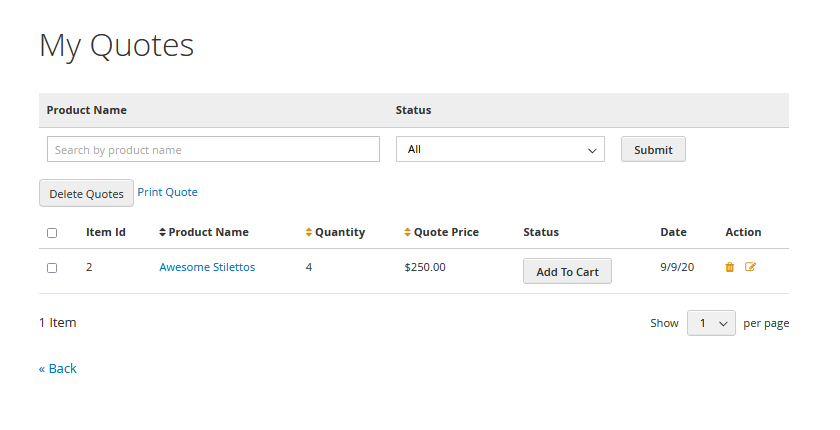
Task: Go back using the « Back link
Action: pos(58,368)
